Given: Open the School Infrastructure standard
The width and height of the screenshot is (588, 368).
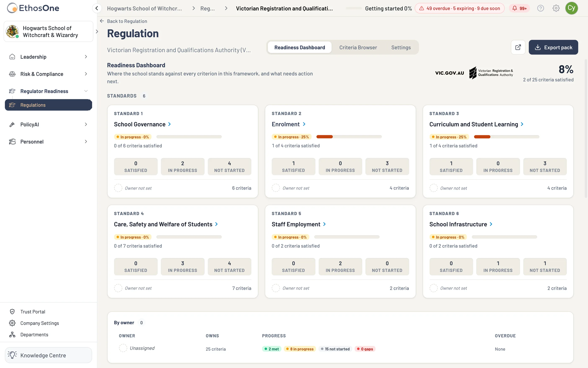Looking at the screenshot, I should [461, 224].
